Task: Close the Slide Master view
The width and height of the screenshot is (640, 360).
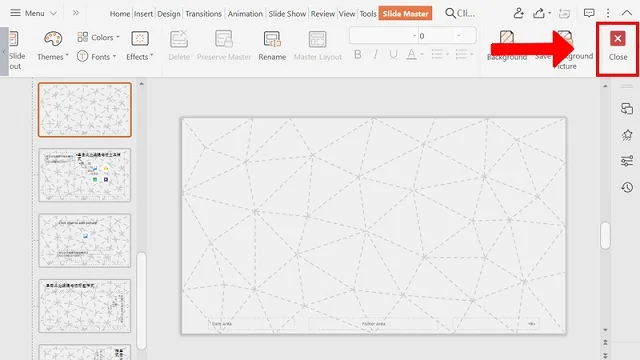Action: [618, 46]
